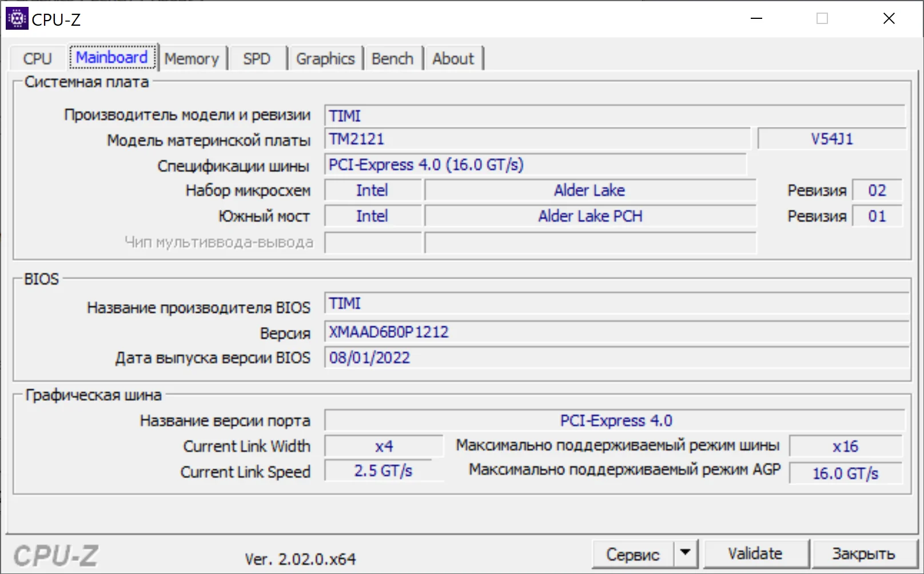Open the Memory tab
The width and height of the screenshot is (924, 574).
192,58
